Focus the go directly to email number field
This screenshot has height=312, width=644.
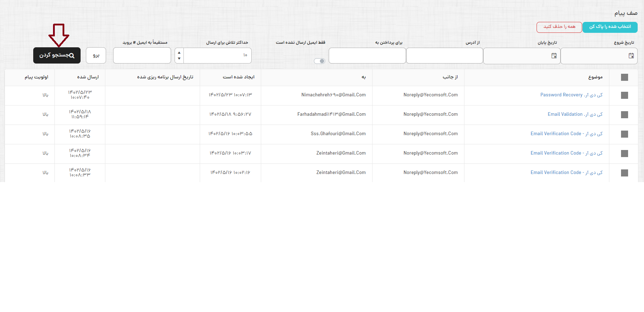click(142, 56)
